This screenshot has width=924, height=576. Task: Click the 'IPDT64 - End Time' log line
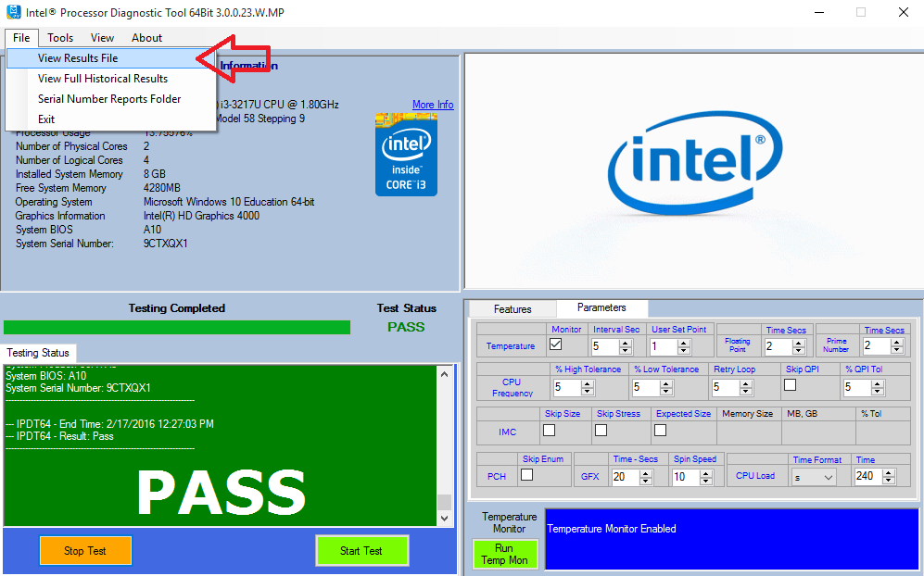pyautogui.click(x=109, y=424)
